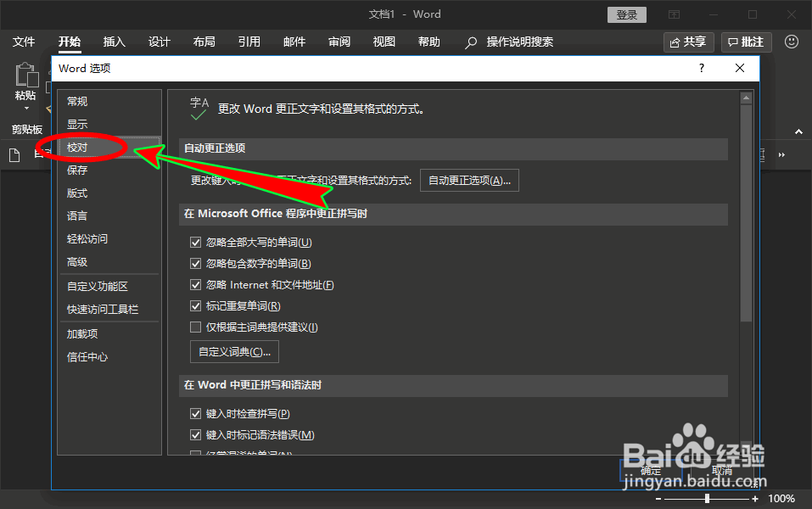Image resolution: width=812 pixels, height=509 pixels.
Task: Click the new blank document icon
Action: tap(14, 155)
